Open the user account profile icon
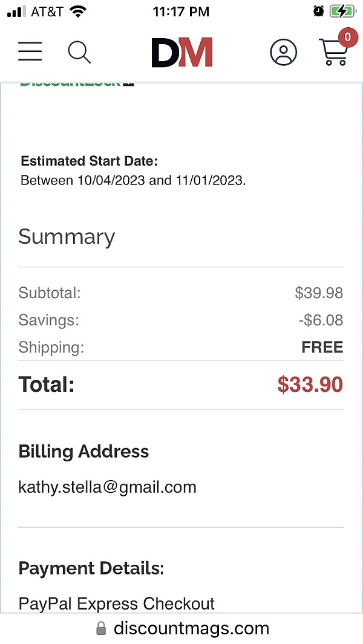Screen dimensions: 363x644 [283, 52]
